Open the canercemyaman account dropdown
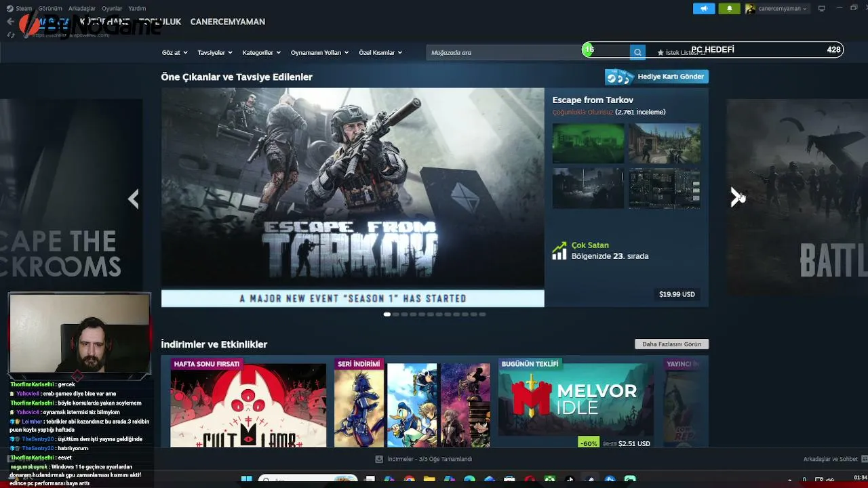 (x=783, y=9)
